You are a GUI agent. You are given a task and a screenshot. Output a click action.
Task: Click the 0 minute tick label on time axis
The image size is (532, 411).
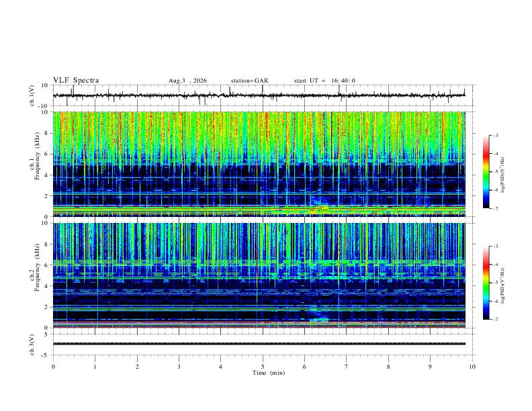tap(53, 367)
